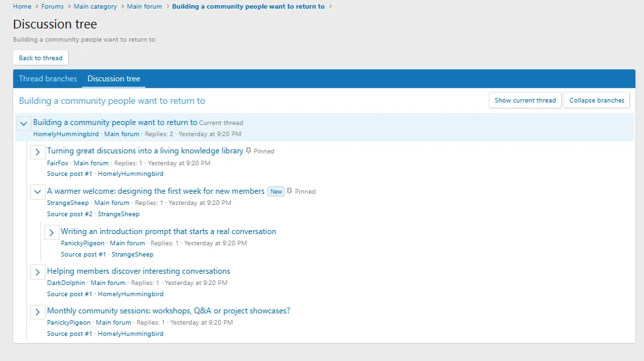Click the 'Current thread' label
This screenshot has height=361, width=644.
click(x=221, y=123)
